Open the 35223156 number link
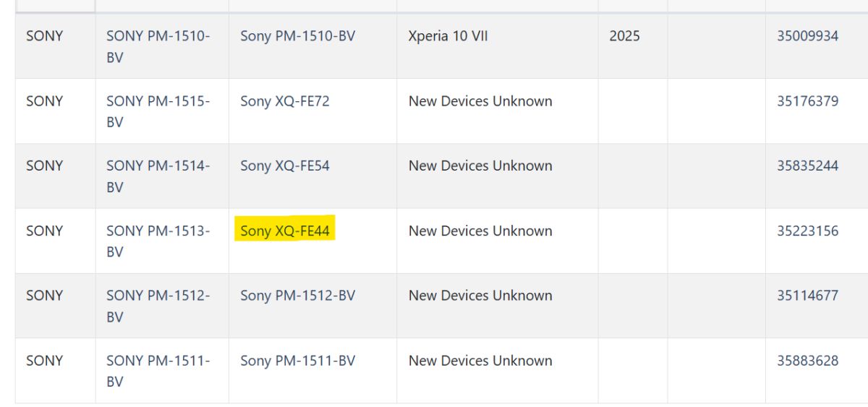 tap(807, 231)
